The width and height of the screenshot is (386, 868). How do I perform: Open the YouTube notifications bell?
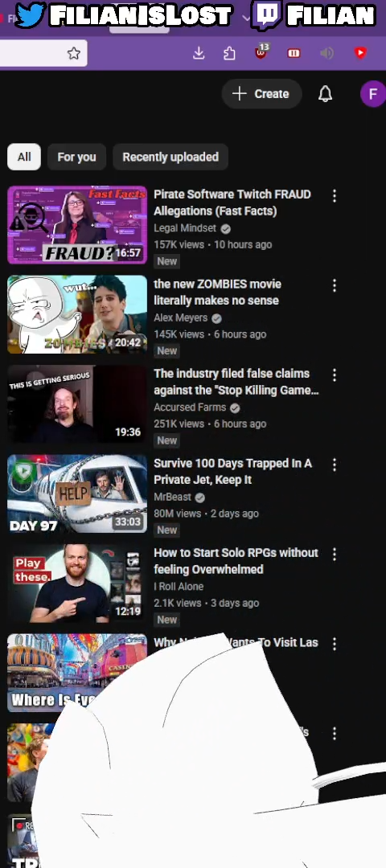point(325,94)
